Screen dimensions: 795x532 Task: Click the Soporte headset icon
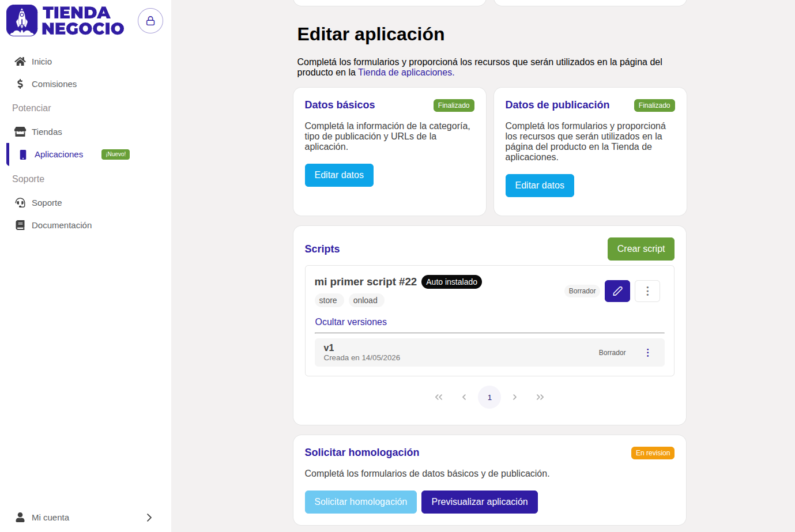(20, 203)
